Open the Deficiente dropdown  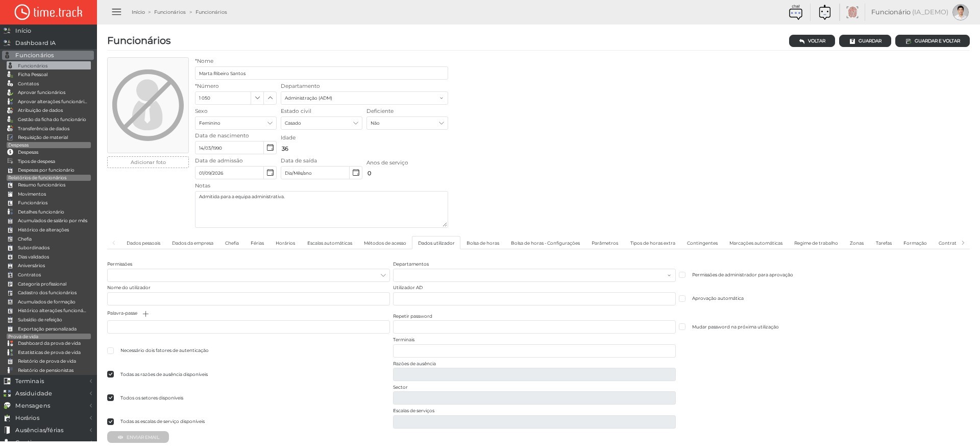pyautogui.click(x=407, y=123)
